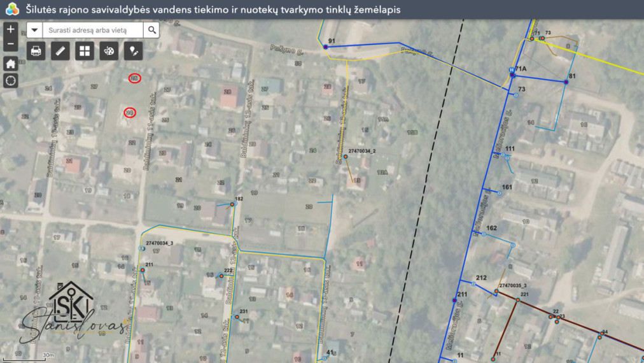Image resolution: width=644 pixels, height=363 pixels.
Task: Select the orange node labeled 222
Action: tap(221, 276)
